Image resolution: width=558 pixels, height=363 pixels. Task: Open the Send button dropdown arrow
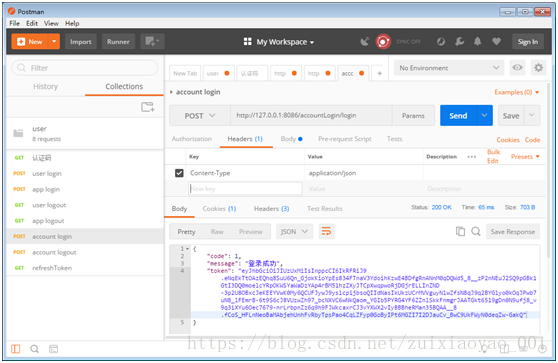coord(484,115)
